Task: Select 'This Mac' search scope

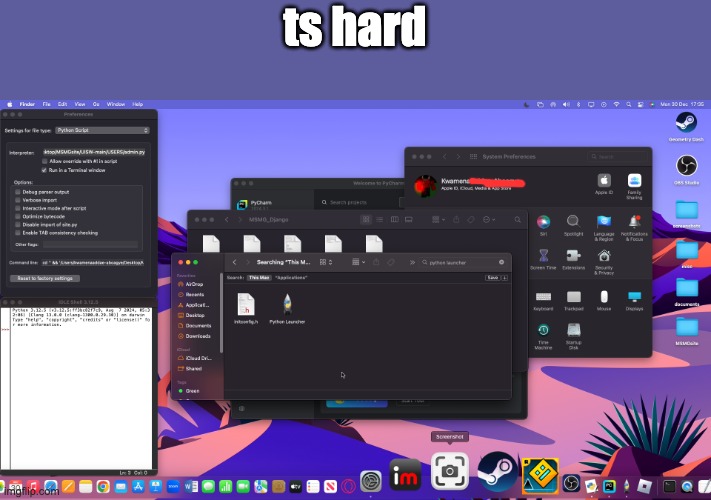Action: click(x=259, y=277)
